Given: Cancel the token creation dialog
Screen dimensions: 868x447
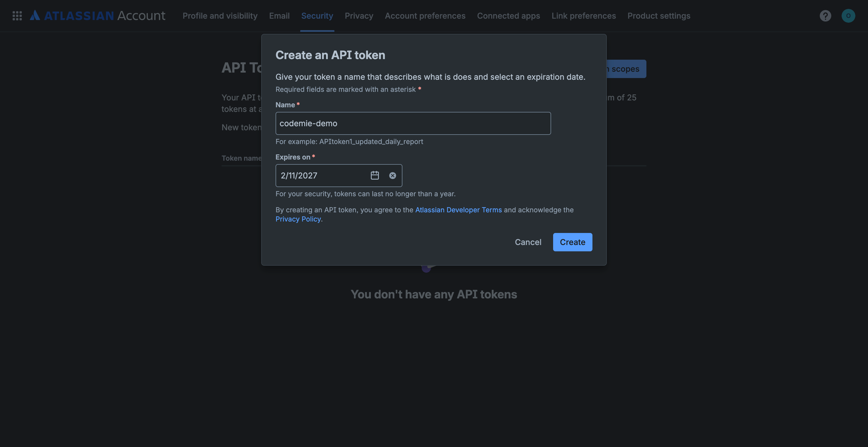Looking at the screenshot, I should 528,242.
